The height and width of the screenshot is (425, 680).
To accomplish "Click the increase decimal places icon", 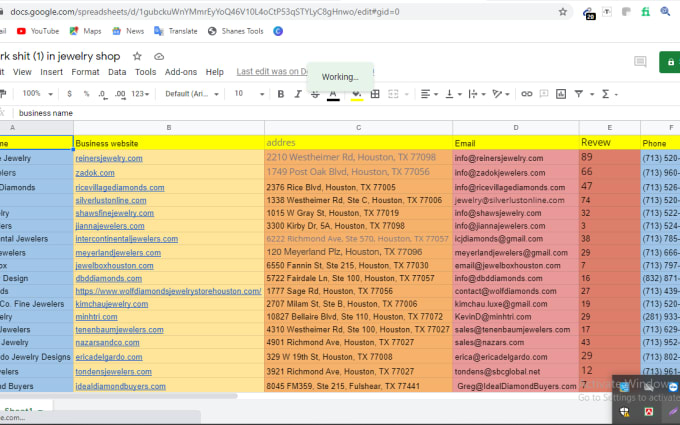I will pos(121,94).
